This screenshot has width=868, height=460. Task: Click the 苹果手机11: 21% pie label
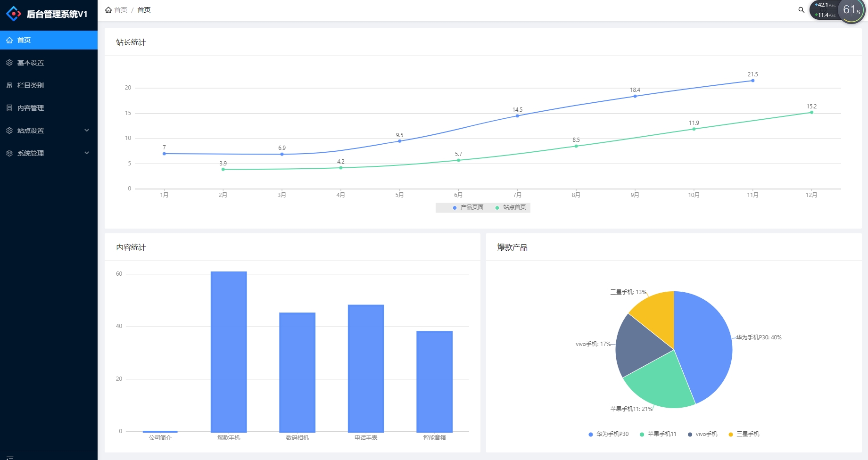click(631, 409)
